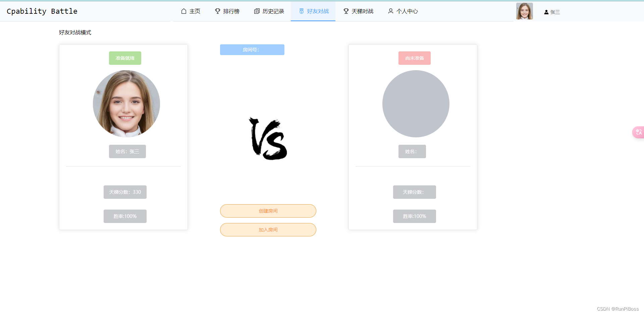Click the 加入房间 join room button
This screenshot has height=314, width=644.
268,230
